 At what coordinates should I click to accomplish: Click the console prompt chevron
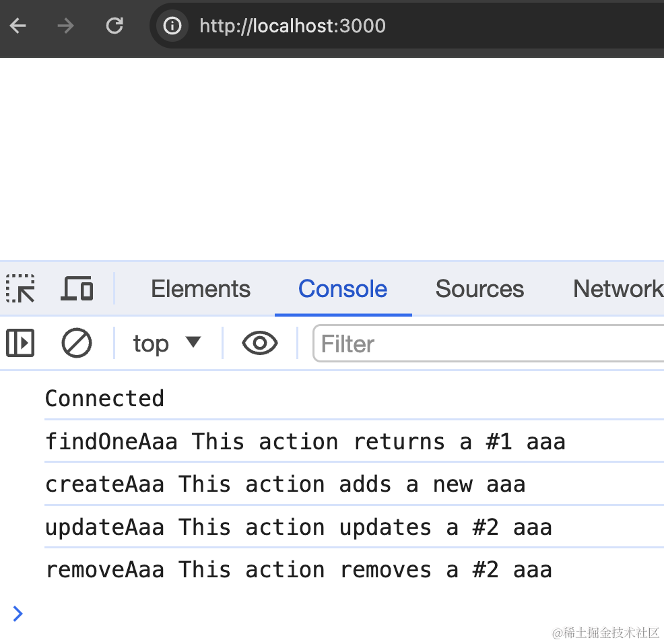(x=18, y=613)
